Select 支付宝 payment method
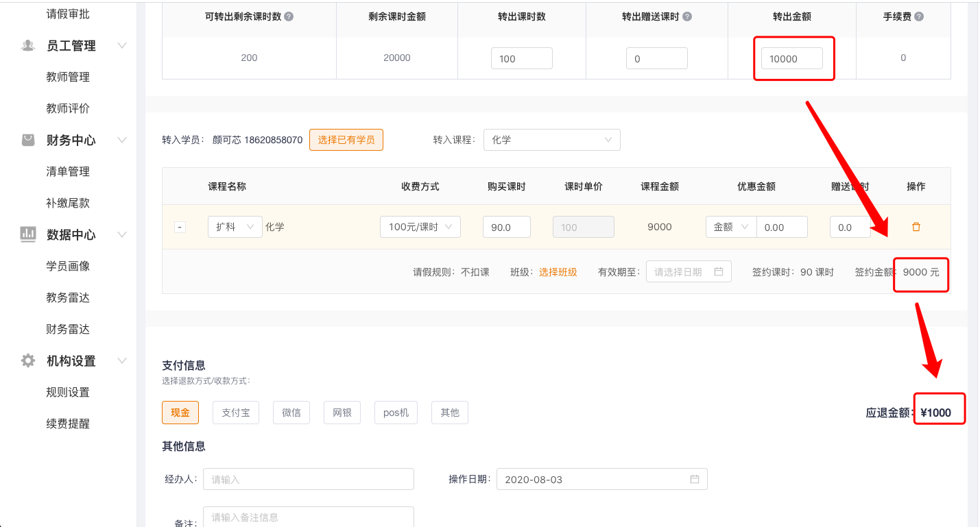This screenshot has height=527, width=980. point(236,413)
